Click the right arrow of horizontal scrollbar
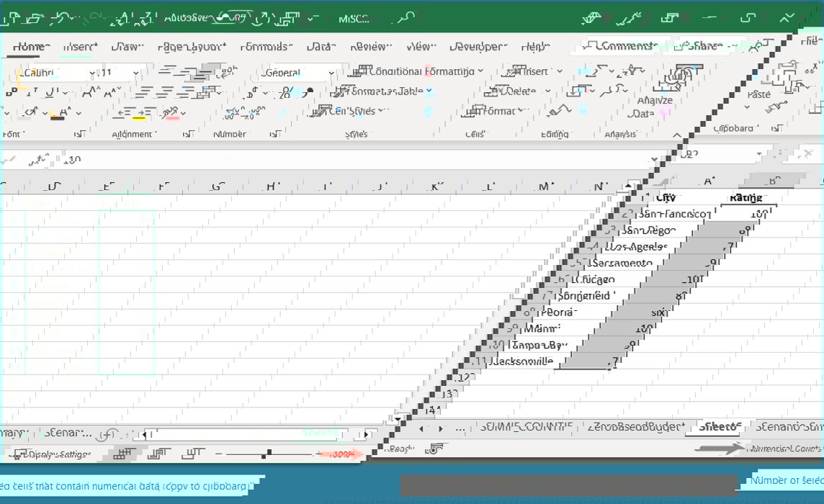 [367, 435]
